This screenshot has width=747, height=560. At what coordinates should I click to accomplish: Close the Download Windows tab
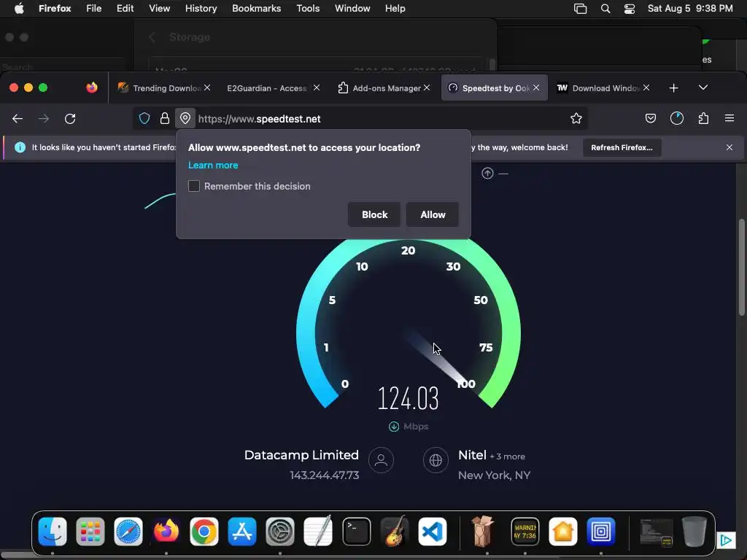(646, 87)
